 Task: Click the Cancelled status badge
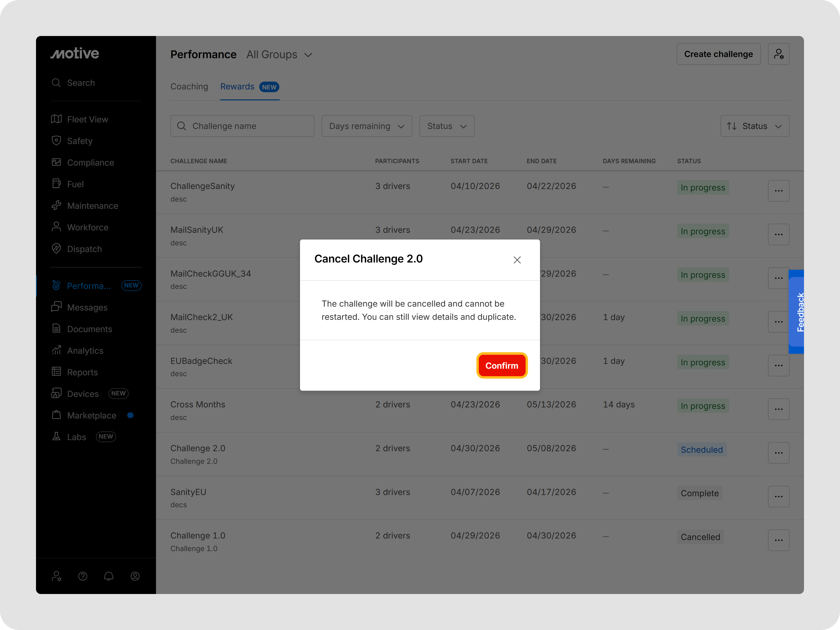click(x=700, y=537)
